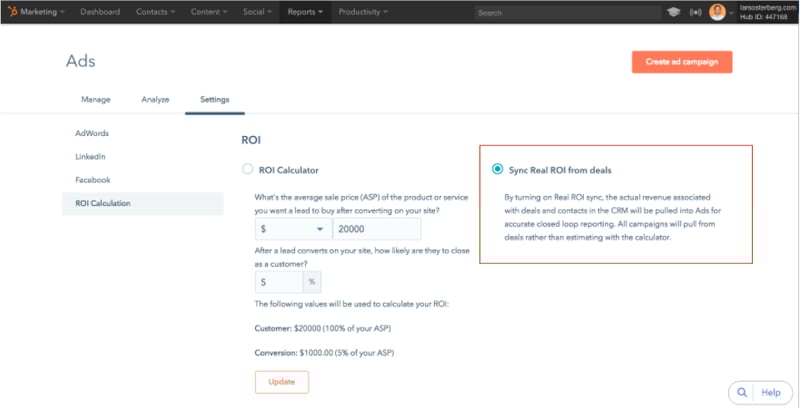Open the academy graduation cap icon
Viewport: 800px width, 411px height.
[x=673, y=12]
